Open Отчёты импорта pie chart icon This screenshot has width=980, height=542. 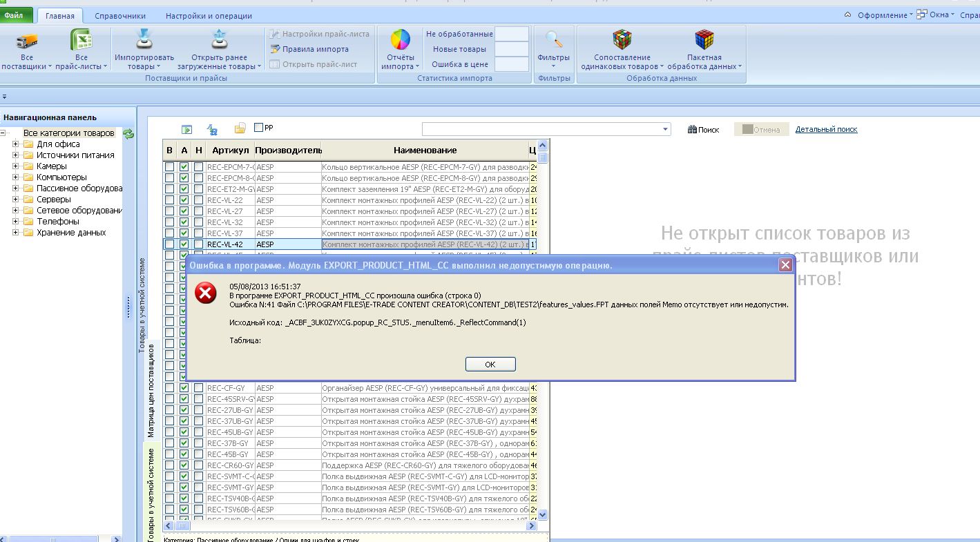tap(401, 40)
